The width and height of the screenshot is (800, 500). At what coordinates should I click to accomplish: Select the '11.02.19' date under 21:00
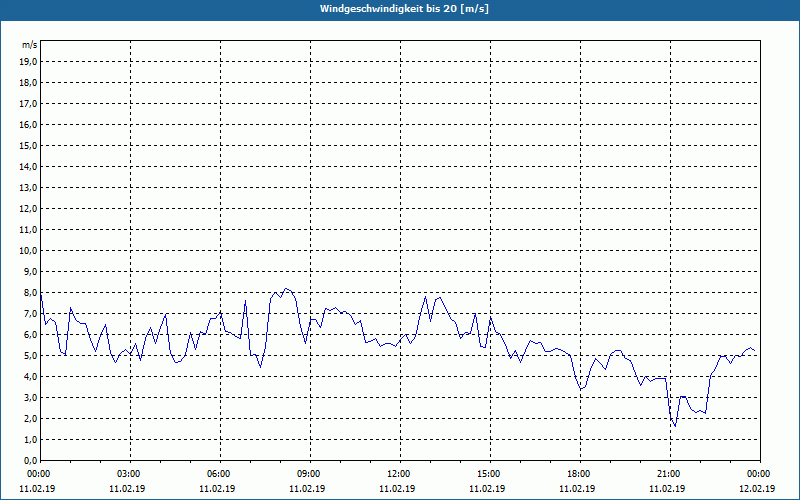tap(668, 488)
